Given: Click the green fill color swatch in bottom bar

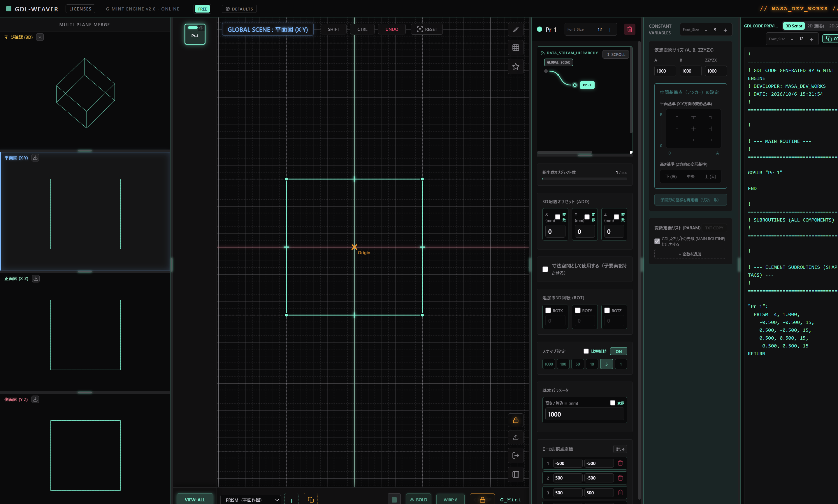Looking at the screenshot, I should click(x=394, y=500).
